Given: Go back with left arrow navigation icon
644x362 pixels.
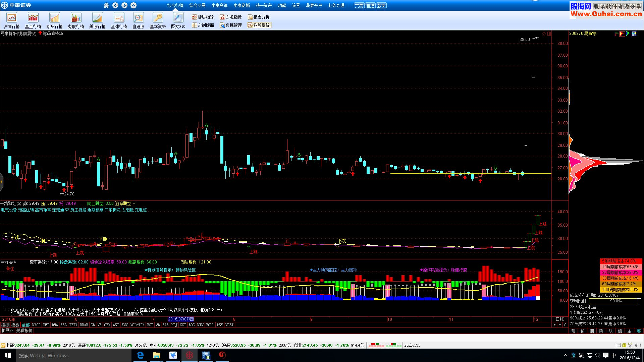Looking at the screenshot, I should [115, 5].
